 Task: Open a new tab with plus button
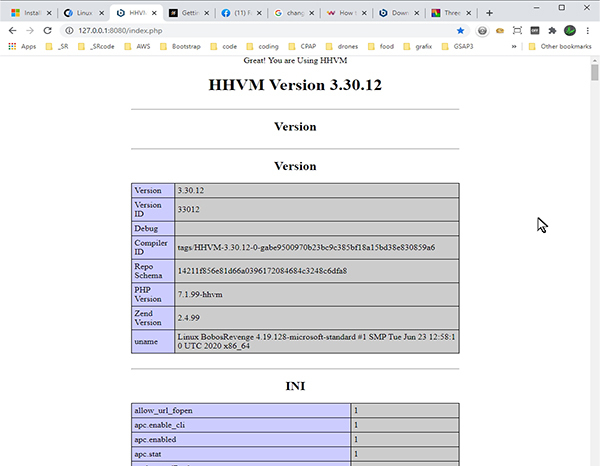pyautogui.click(x=489, y=13)
